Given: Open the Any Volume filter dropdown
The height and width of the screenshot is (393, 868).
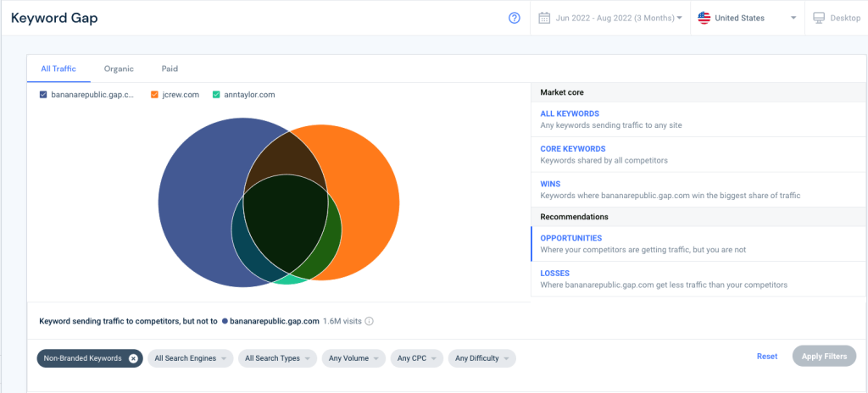Looking at the screenshot, I should pyautogui.click(x=353, y=358).
